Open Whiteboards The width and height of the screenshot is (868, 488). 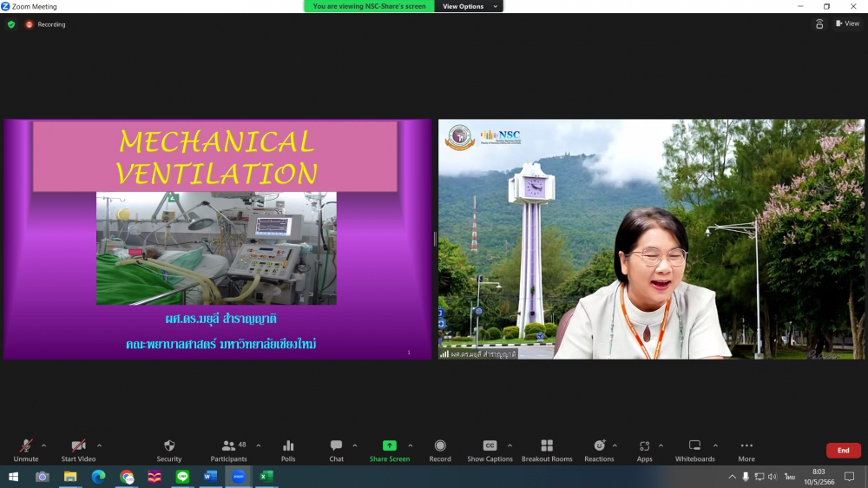point(694,446)
